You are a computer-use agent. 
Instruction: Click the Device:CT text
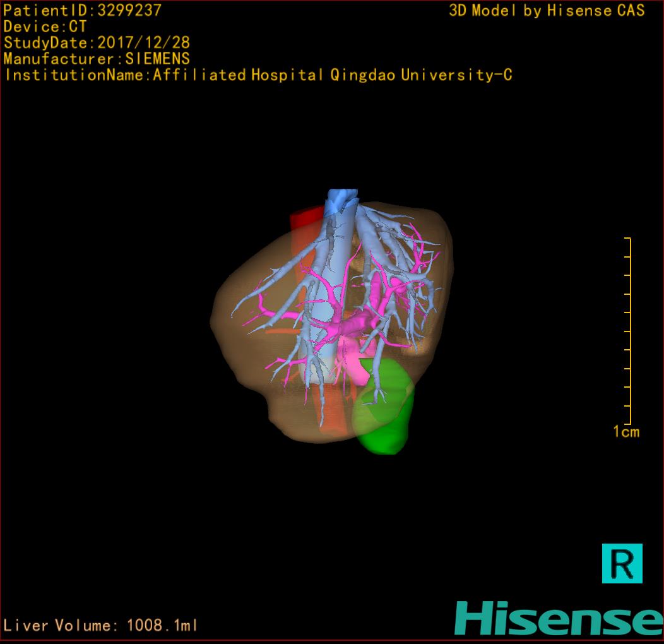click(45, 27)
